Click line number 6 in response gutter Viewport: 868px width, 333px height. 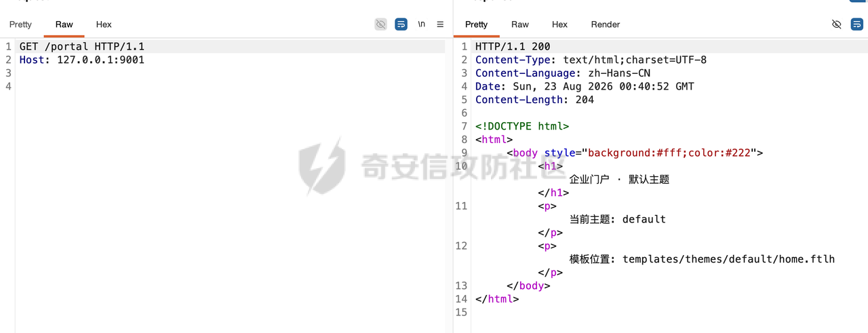[465, 113]
